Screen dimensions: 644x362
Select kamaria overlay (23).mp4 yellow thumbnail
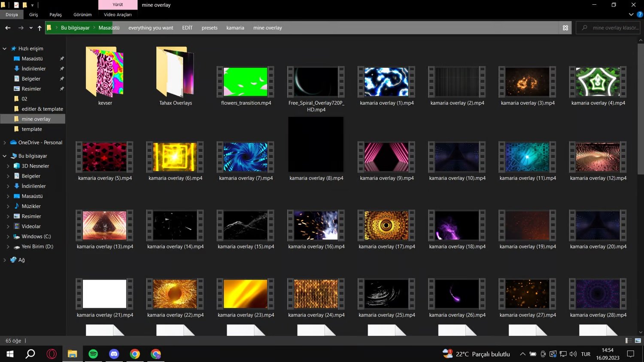246,294
